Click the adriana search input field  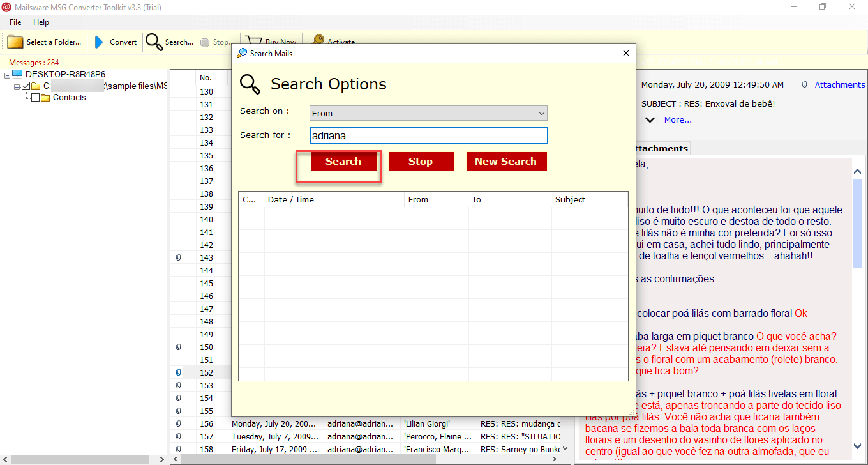point(428,135)
